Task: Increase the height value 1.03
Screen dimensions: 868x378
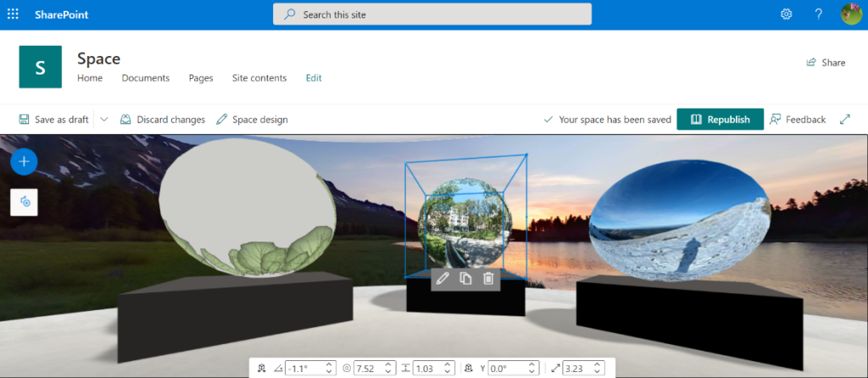Action: coord(448,364)
